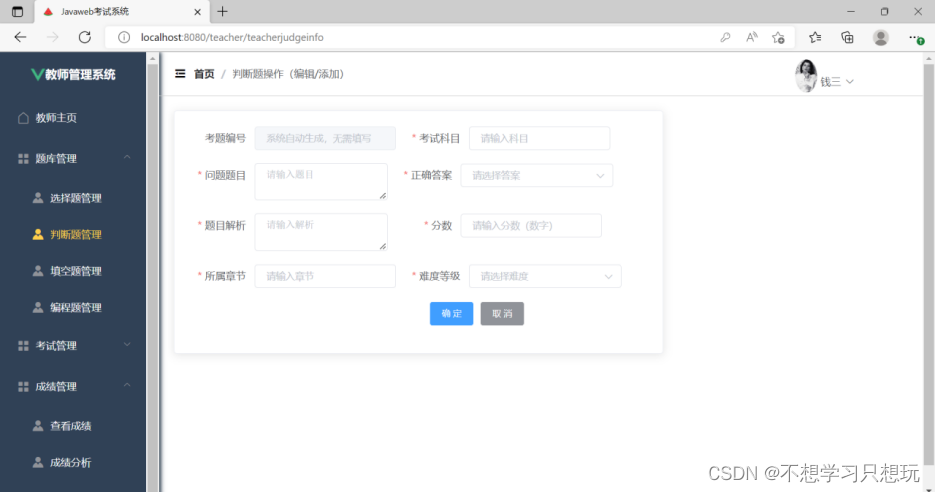
Task: Click the 考试管理 grid icon
Action: (23, 346)
